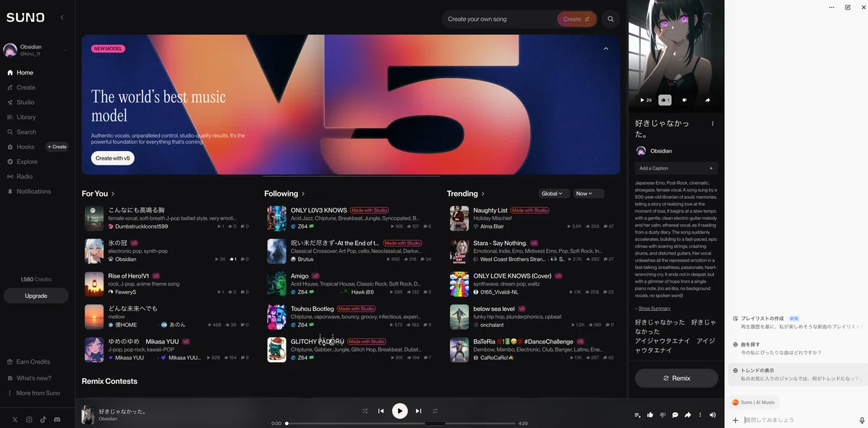Open Studio in the sidebar
868x428 pixels.
(x=21, y=103)
